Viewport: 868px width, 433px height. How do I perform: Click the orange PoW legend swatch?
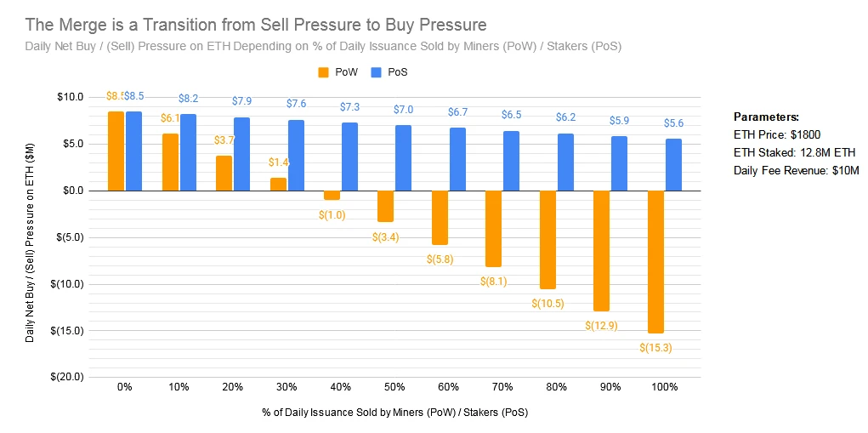(x=323, y=72)
